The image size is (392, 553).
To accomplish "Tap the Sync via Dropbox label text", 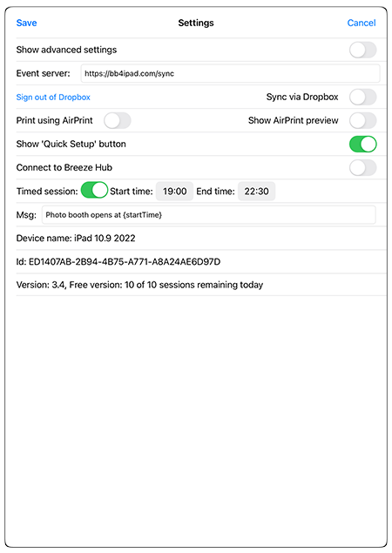I will 302,97.
